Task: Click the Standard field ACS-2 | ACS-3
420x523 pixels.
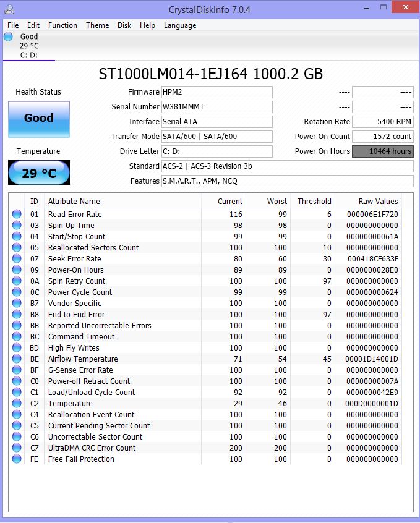Action: 288,166
